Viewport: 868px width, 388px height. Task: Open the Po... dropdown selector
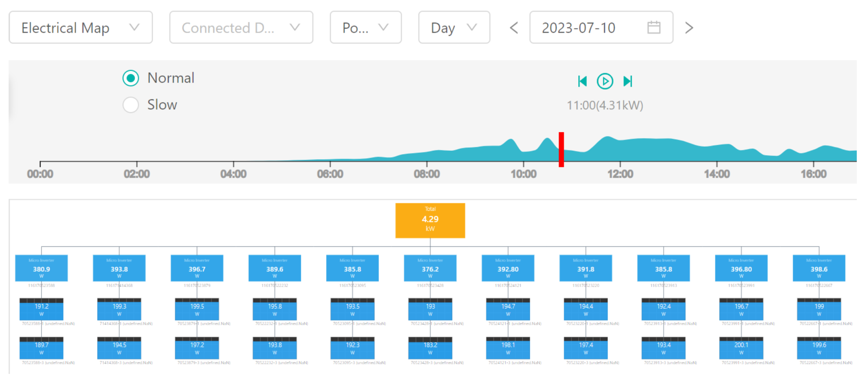tap(365, 28)
